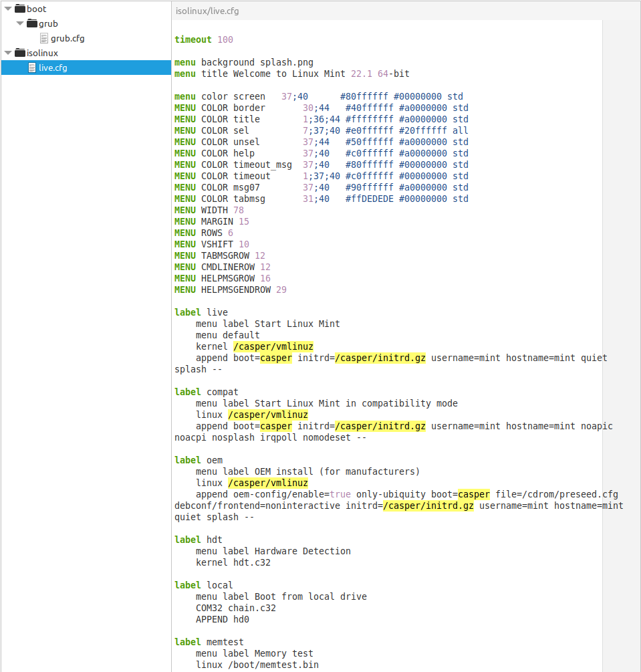Click the boot folder icon
Image resolution: width=641 pixels, height=672 pixels.
tap(20, 9)
